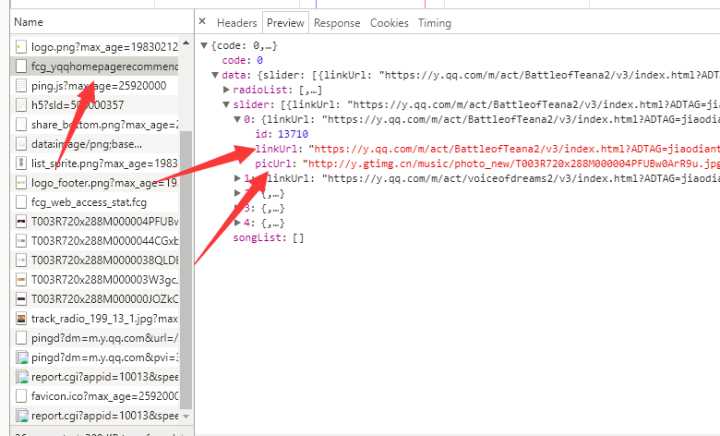Image resolution: width=720 pixels, height=436 pixels.
Task: Select the T003R720x288M0000038QLD request
Action: (x=95, y=260)
